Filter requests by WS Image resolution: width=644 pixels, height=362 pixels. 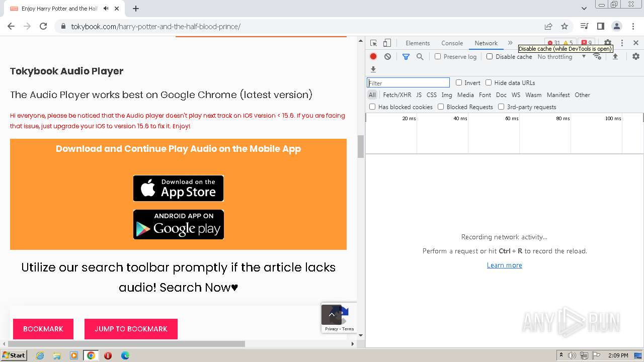pos(516,95)
